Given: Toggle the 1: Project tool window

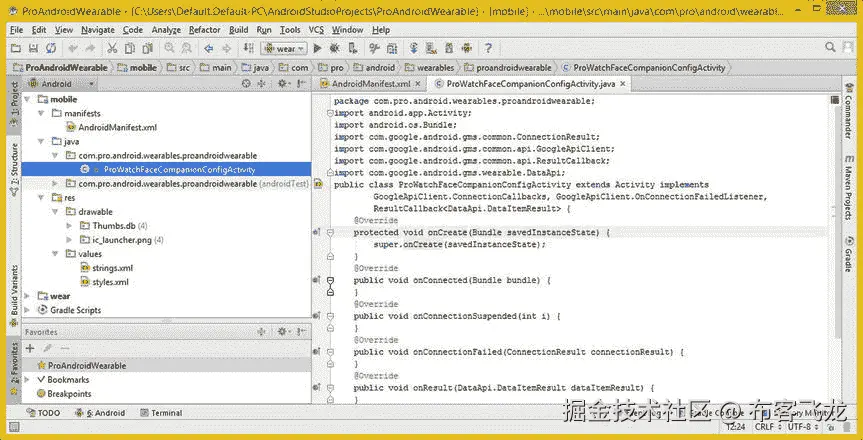Looking at the screenshot, I should pyautogui.click(x=14, y=105).
